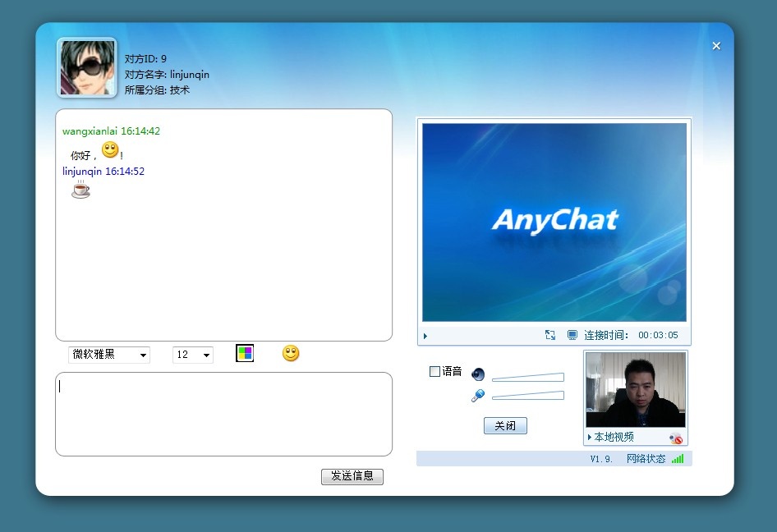Disable the local webcam icon

click(675, 438)
